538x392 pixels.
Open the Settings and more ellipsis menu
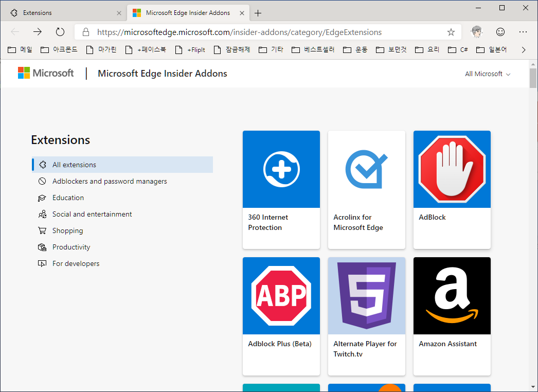tap(523, 32)
